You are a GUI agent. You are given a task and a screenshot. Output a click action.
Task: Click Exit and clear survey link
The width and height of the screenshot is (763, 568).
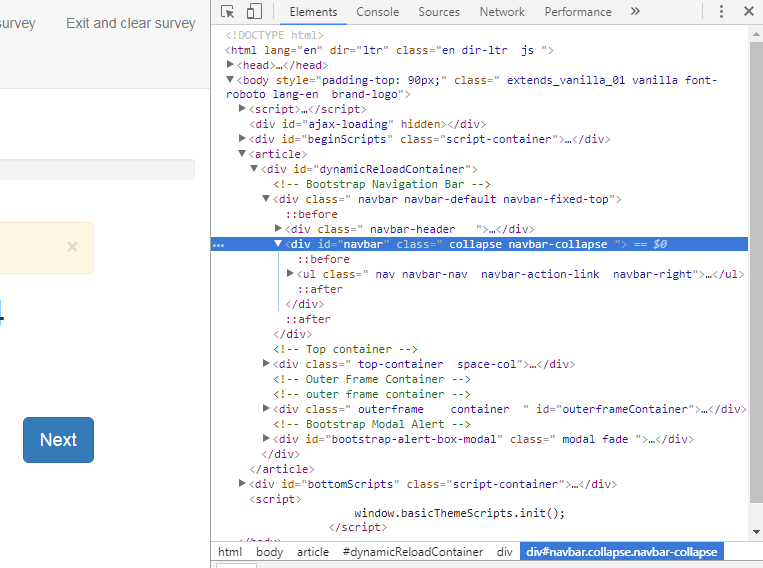(131, 23)
